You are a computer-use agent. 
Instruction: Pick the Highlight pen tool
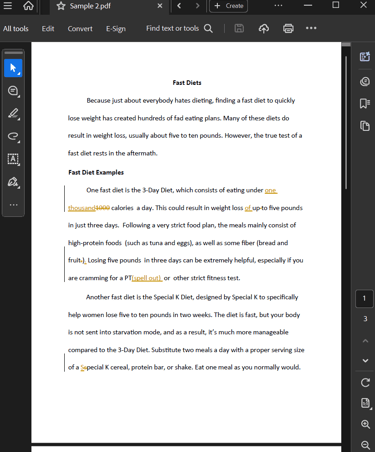pos(13,114)
